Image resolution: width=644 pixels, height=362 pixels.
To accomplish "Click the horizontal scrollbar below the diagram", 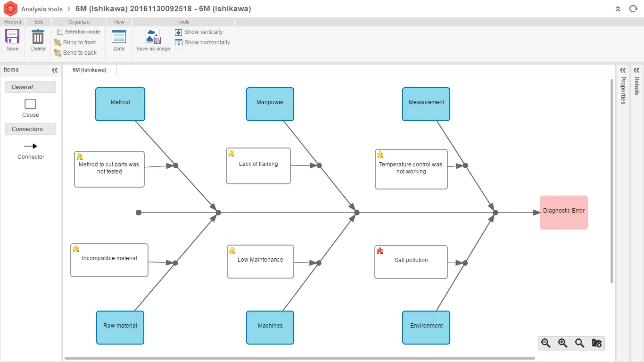I will (300, 358).
